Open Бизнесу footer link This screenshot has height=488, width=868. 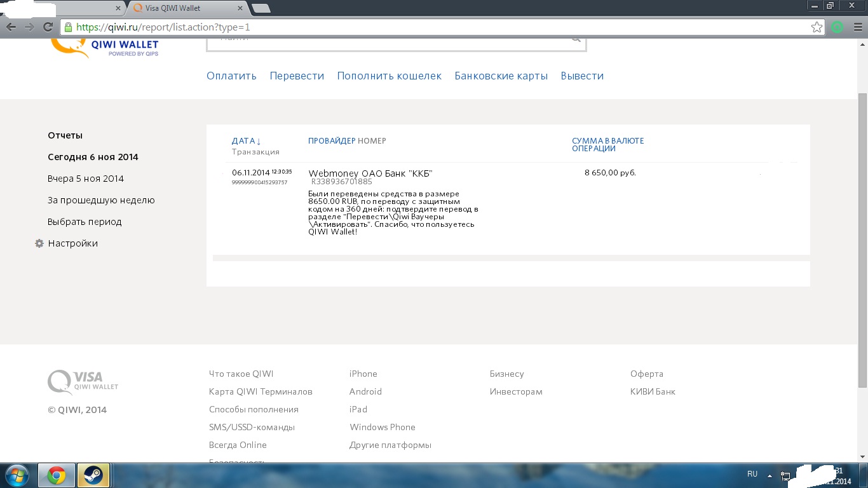[x=507, y=374]
